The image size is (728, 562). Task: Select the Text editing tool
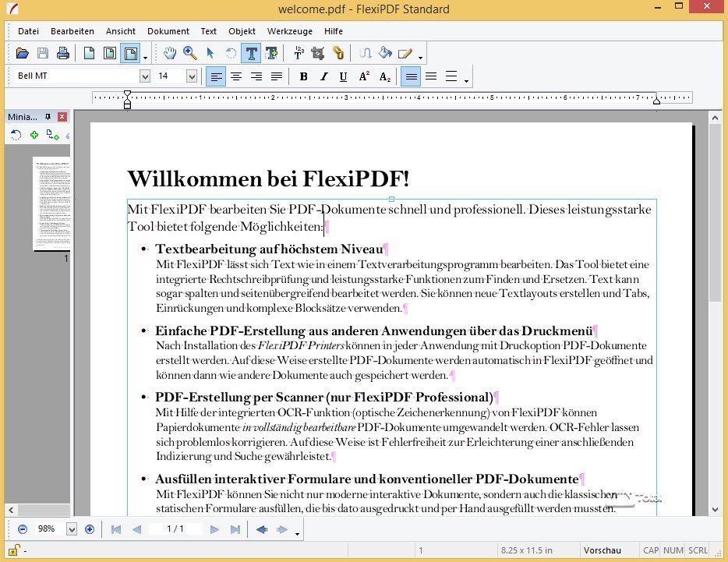pyautogui.click(x=251, y=53)
